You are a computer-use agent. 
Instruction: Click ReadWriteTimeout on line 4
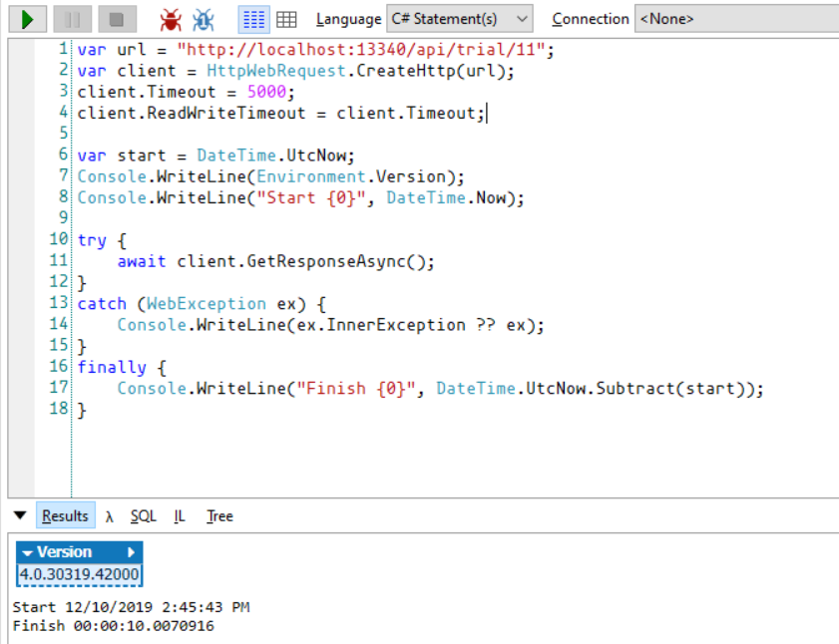click(x=225, y=114)
